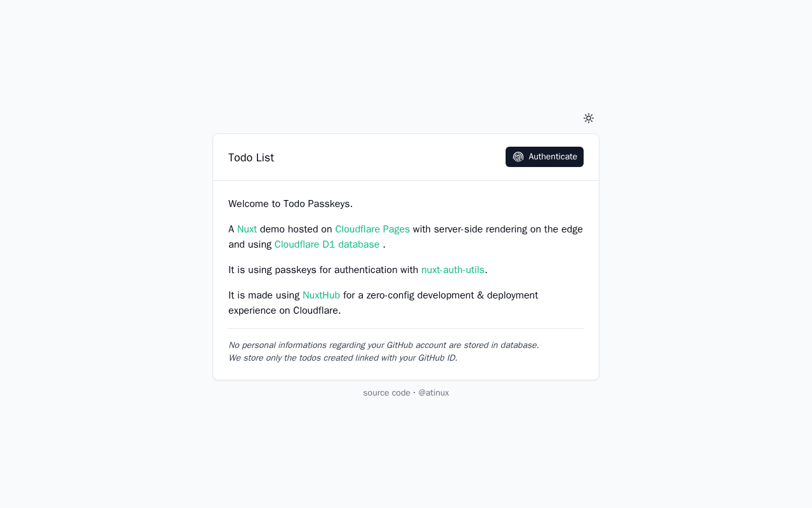Click the "Welcome to Todo Passkeys." text

pyautogui.click(x=291, y=204)
